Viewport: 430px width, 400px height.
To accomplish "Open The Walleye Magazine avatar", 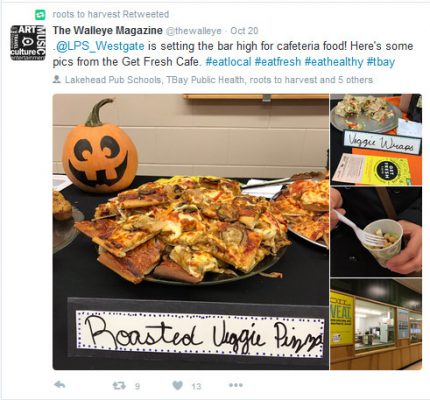I will [x=28, y=43].
